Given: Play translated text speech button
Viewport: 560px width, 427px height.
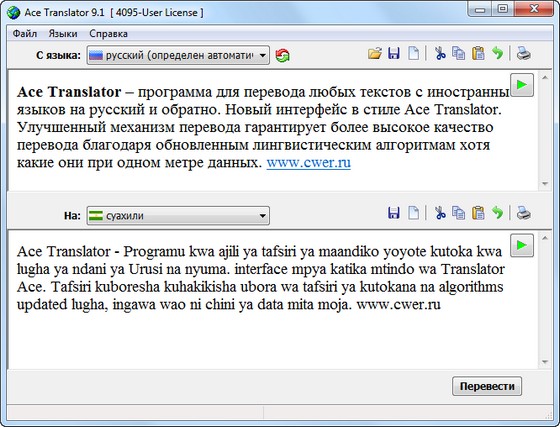Looking at the screenshot, I should tap(522, 245).
